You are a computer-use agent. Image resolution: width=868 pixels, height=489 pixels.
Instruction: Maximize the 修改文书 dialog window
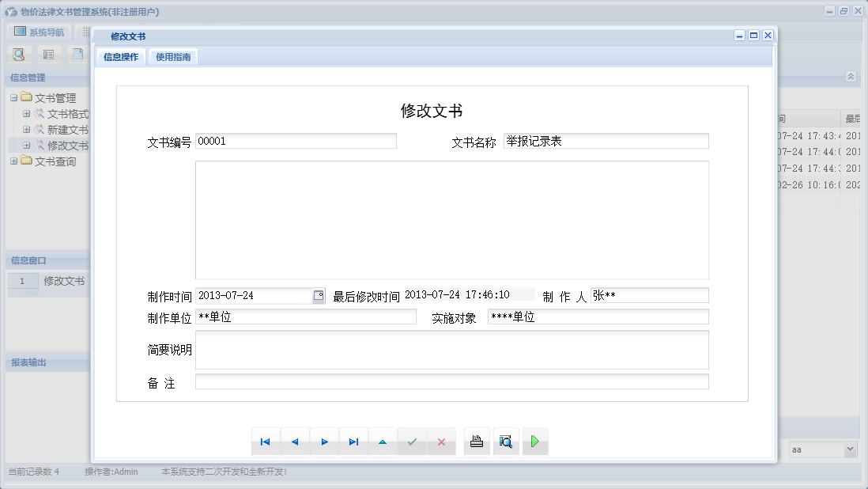(753, 36)
